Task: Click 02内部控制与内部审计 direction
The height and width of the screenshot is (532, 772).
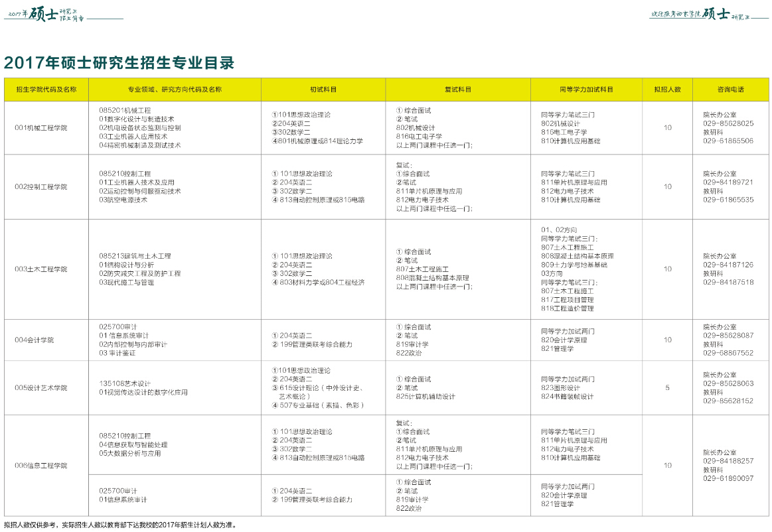Action: (x=133, y=344)
